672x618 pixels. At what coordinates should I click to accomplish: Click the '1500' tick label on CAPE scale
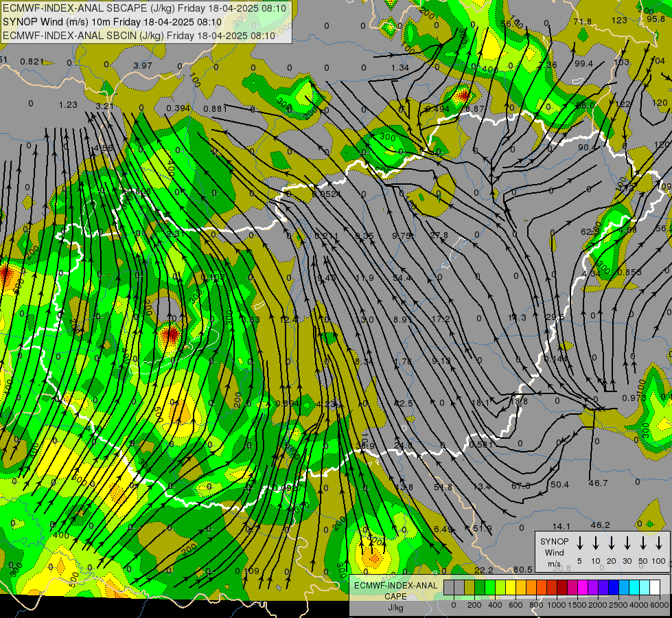(x=577, y=605)
